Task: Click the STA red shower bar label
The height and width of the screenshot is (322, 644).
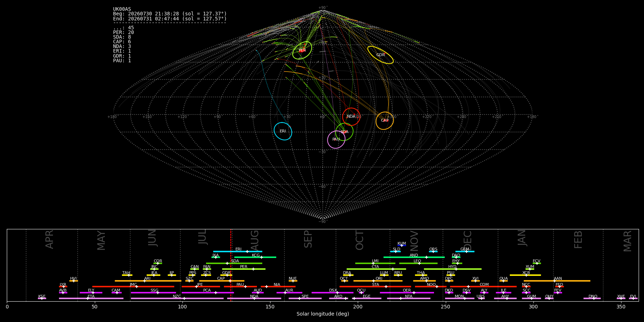Action: pyautogui.click(x=375, y=285)
